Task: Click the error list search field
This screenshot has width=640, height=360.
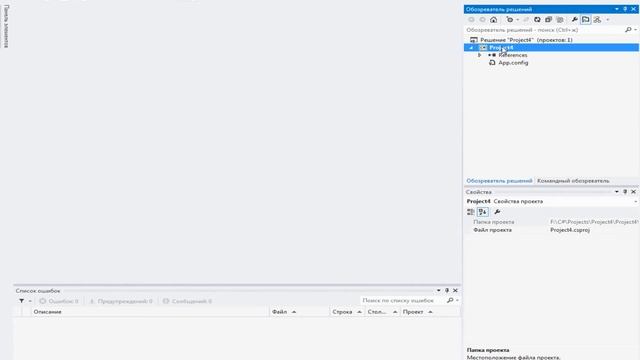Action: coord(402,300)
